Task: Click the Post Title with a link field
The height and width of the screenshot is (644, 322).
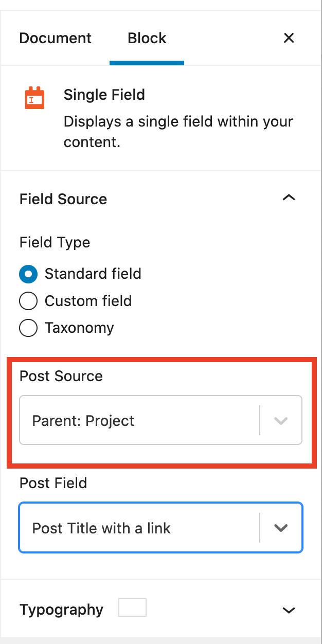Action: point(160,528)
